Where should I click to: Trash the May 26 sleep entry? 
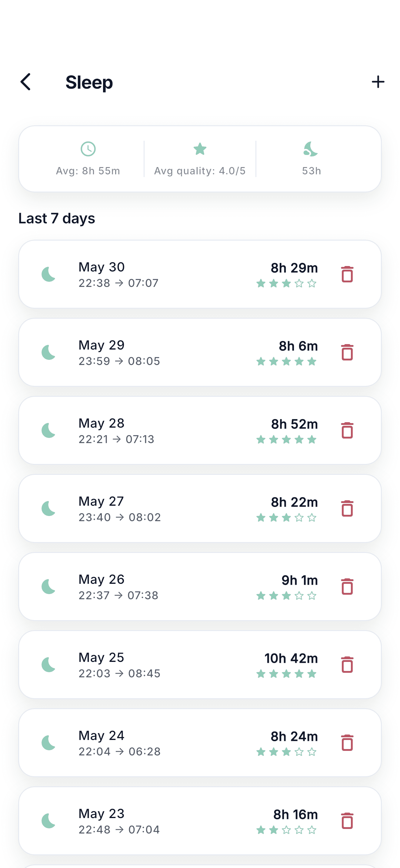pos(347,587)
